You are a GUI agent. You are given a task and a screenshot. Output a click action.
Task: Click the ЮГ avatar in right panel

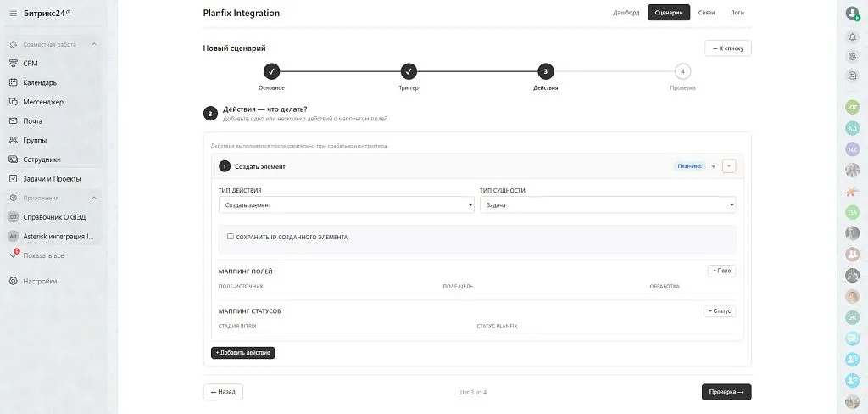tap(853, 107)
